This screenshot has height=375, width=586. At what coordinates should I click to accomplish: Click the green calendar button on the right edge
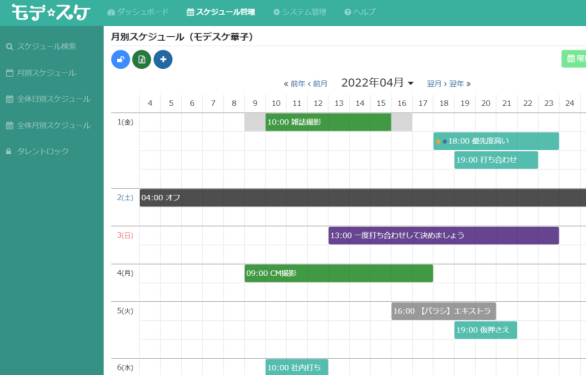click(x=574, y=59)
